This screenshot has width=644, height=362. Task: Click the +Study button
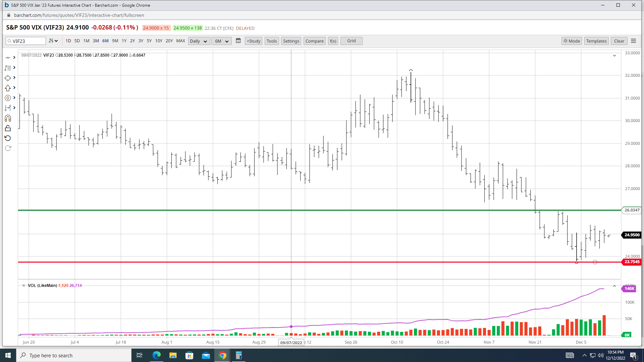(253, 41)
